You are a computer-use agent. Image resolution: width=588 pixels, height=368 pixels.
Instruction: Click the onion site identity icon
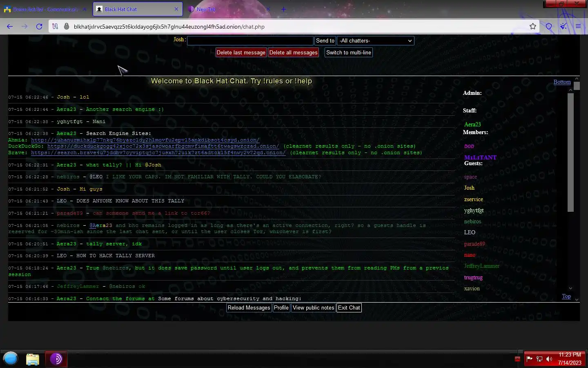point(66,27)
